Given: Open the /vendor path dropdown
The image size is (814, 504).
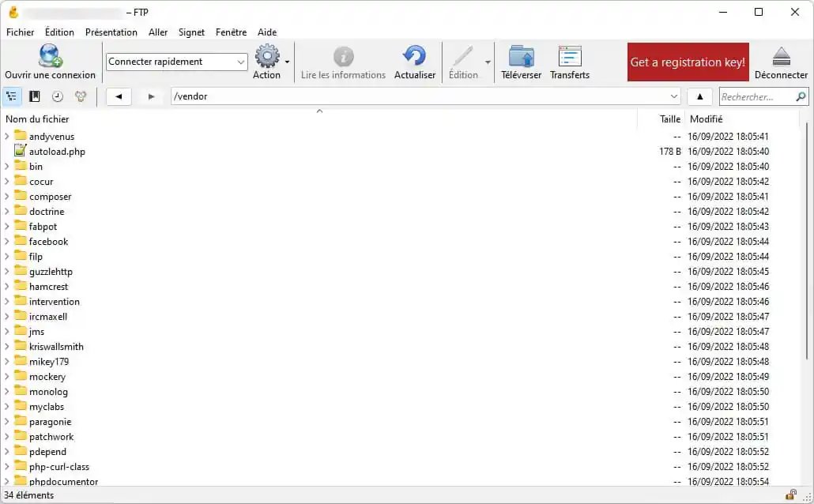Looking at the screenshot, I should click(674, 96).
